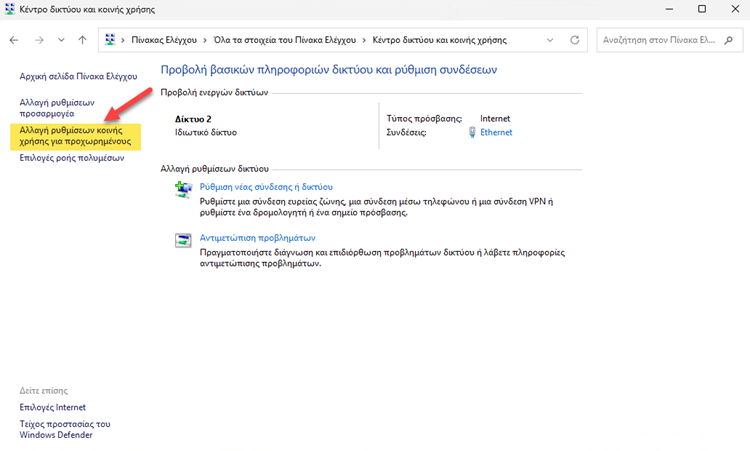Viewport: 750px width, 451px height.
Task: Click 'Ιδιωτικό δίκτυο' text
Action: click(x=206, y=132)
